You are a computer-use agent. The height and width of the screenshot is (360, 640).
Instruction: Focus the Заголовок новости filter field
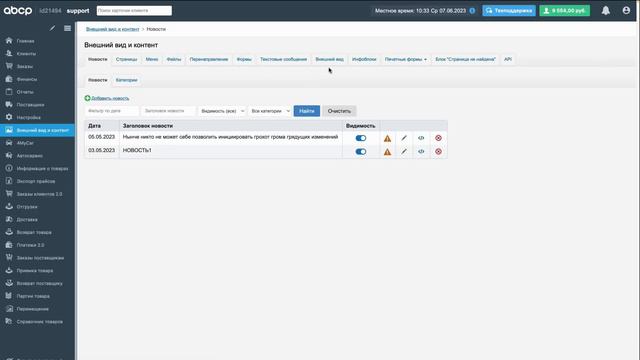169,111
